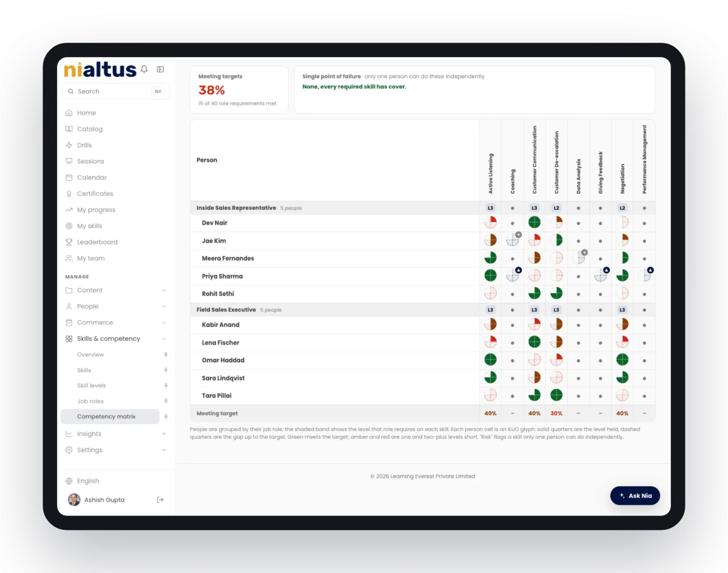Collapse the Skills & competency section chevron
This screenshot has width=728, height=573.
[x=164, y=339]
